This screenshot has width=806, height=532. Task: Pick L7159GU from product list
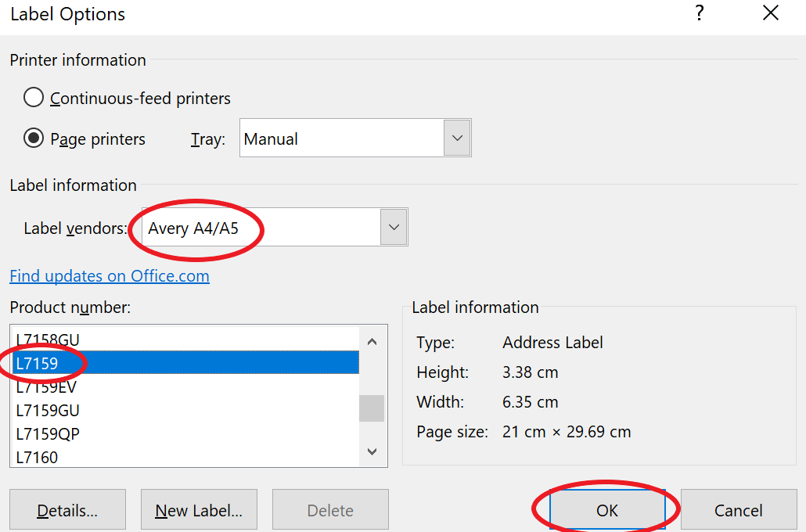[49, 410]
